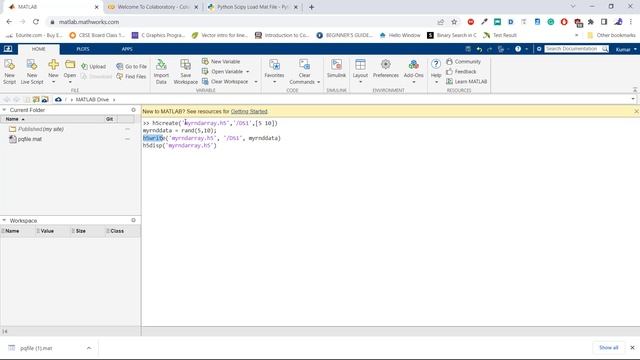
Task: Switch to the APPS tab
Action: click(x=127, y=49)
